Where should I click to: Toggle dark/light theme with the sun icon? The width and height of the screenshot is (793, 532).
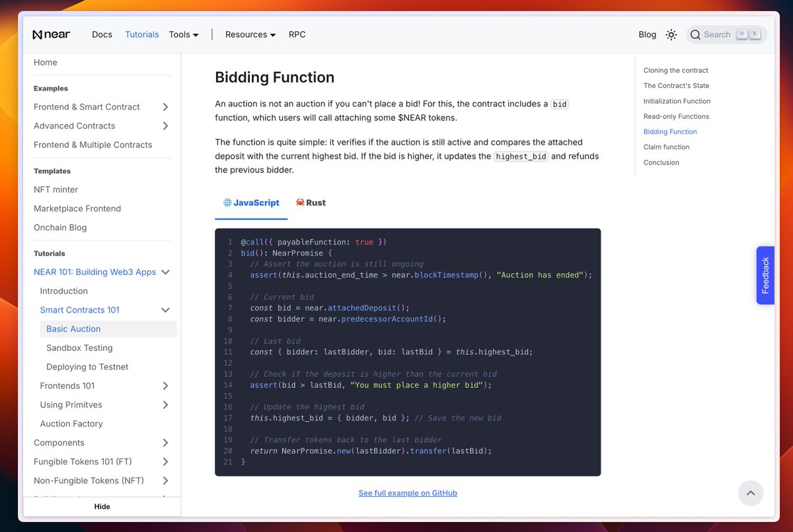tap(671, 34)
